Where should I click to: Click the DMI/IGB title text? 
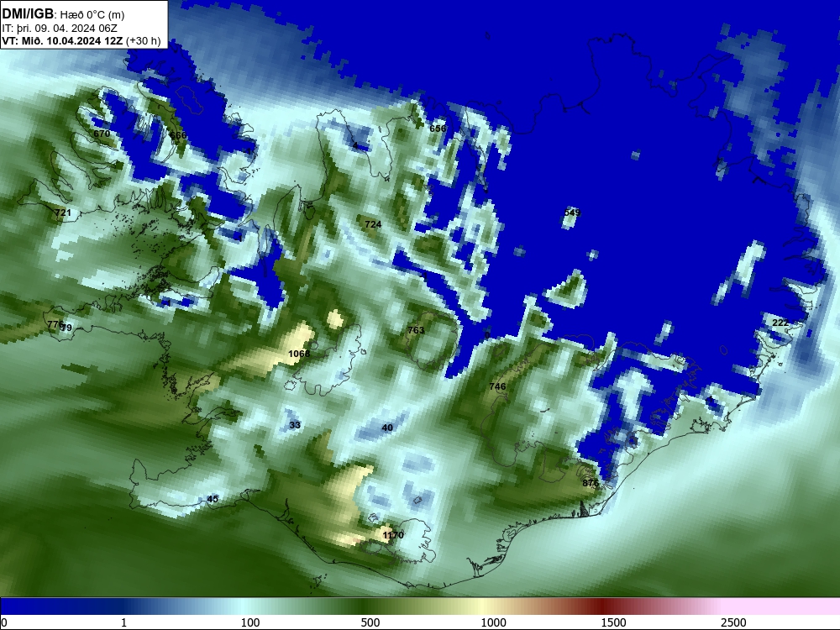(x=28, y=14)
